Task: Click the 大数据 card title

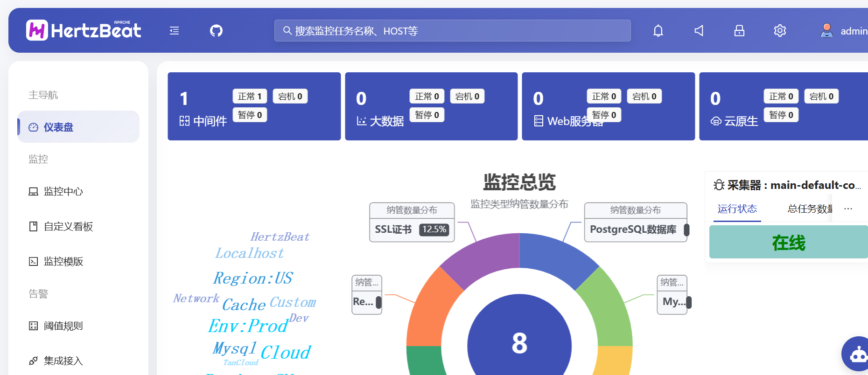Action: click(387, 121)
